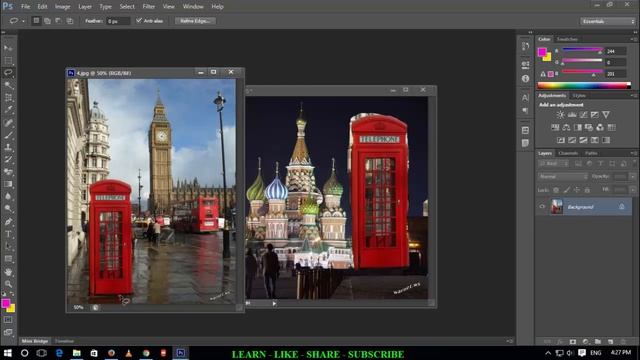Click the foreground color swatch in toolbox

(6, 303)
